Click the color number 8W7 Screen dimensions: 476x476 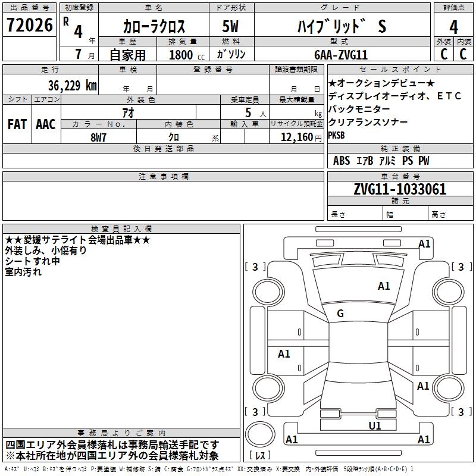[x=98, y=137]
